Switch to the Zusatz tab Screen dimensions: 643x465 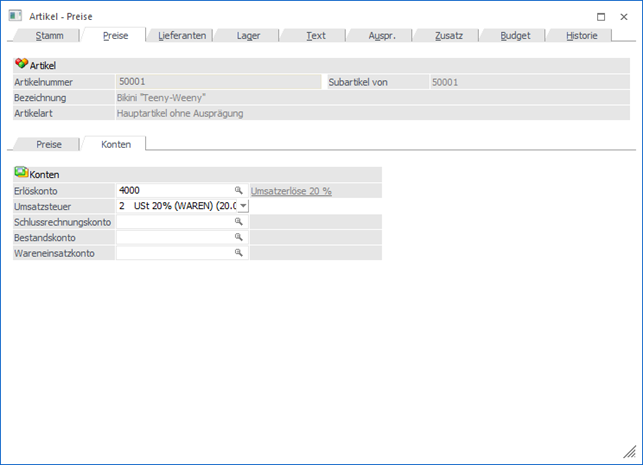click(449, 35)
